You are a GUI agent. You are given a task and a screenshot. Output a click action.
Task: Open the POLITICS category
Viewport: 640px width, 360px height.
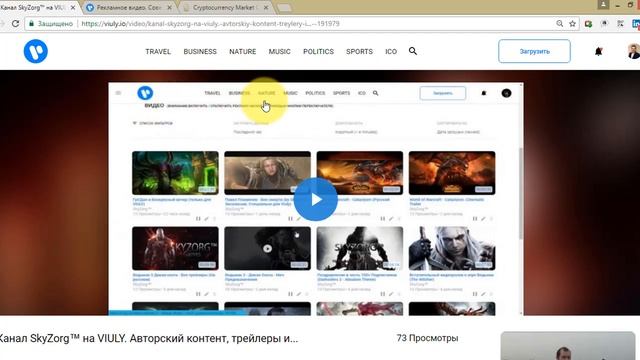pyautogui.click(x=318, y=51)
